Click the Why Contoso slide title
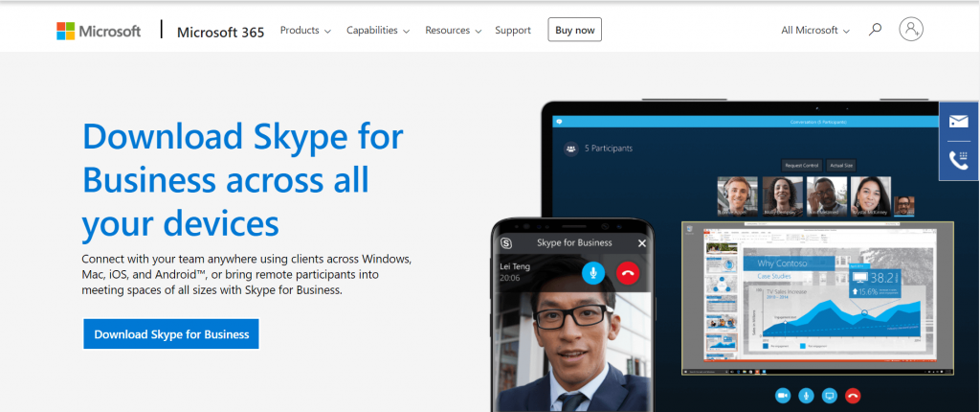This screenshot has width=980, height=412. (x=782, y=263)
